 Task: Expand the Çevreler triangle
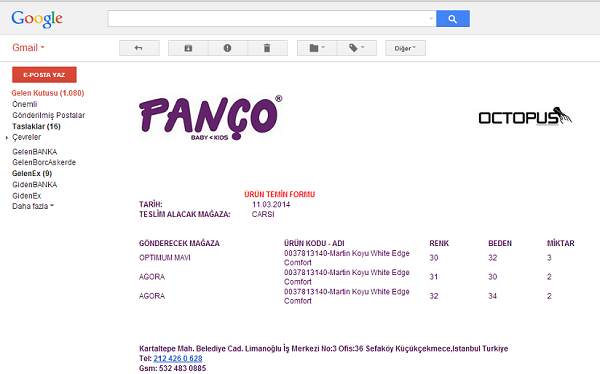click(x=7, y=137)
